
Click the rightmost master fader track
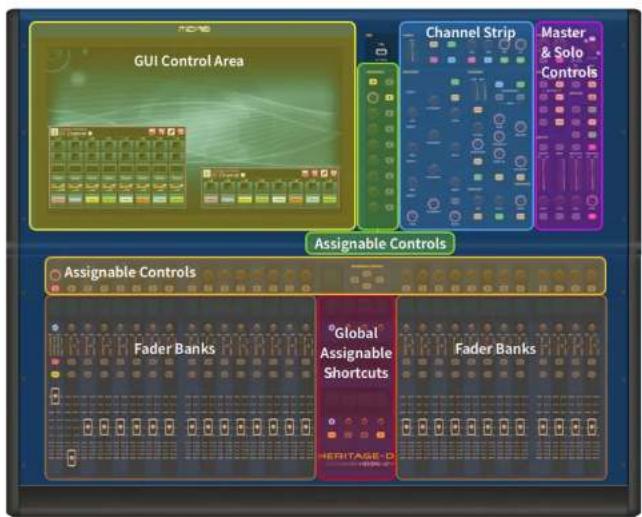click(592, 175)
